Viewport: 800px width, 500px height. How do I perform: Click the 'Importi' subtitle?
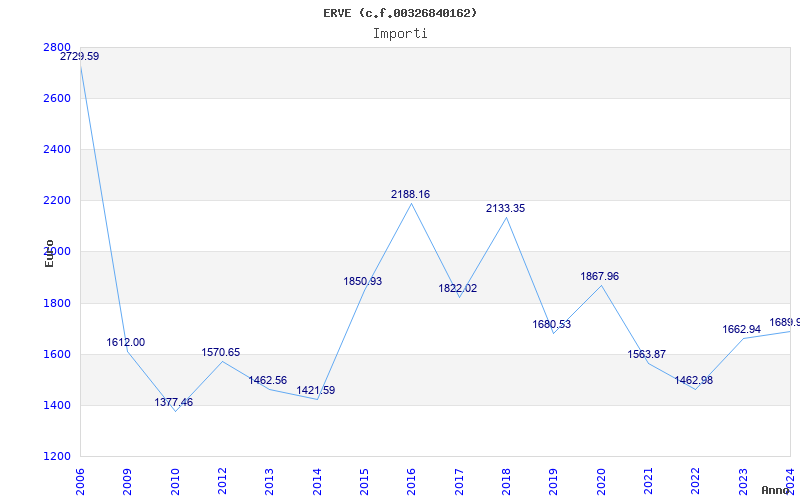click(x=400, y=34)
